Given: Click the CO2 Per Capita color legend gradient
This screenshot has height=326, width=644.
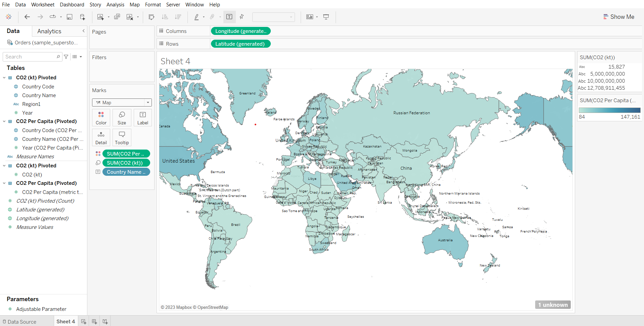Looking at the screenshot, I should tap(609, 110).
